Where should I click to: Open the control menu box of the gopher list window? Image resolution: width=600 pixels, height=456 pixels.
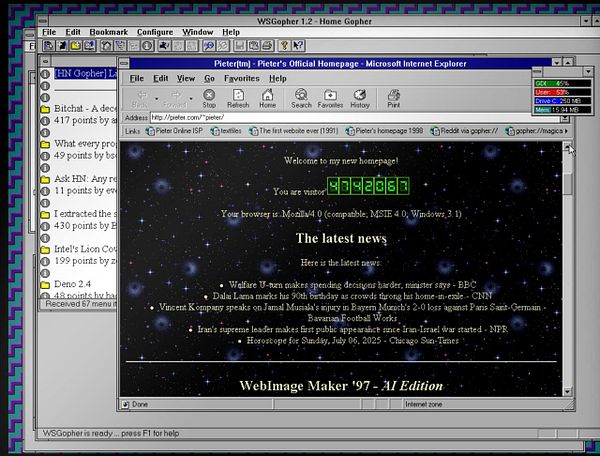click(x=46, y=61)
